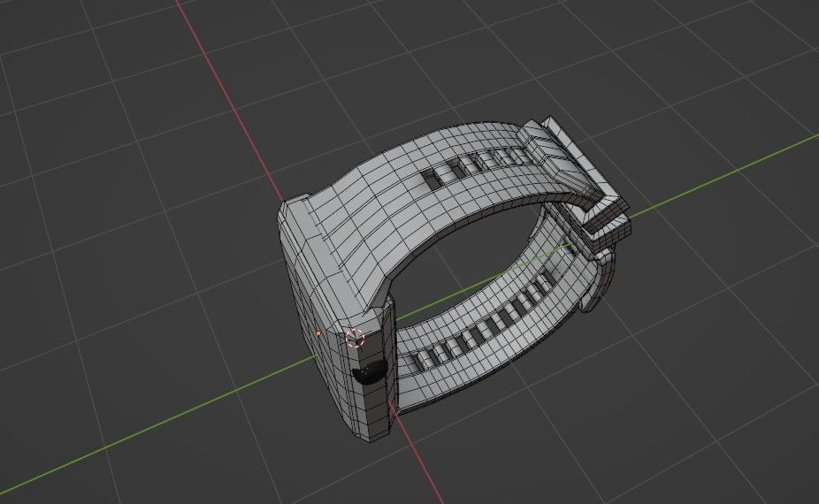
Task: Click the red-white 3D cursor circle
Action: pyautogui.click(x=356, y=338)
